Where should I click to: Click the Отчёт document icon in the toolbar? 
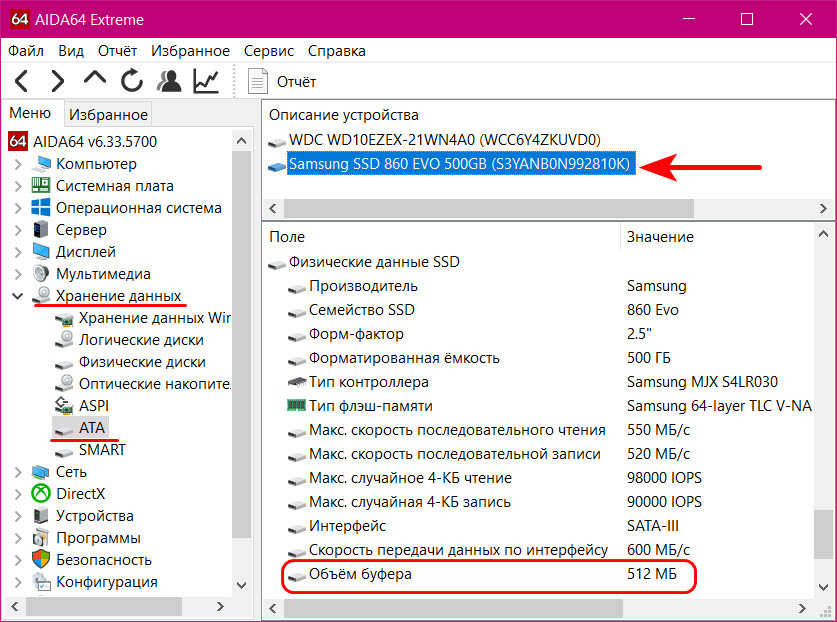tap(258, 82)
